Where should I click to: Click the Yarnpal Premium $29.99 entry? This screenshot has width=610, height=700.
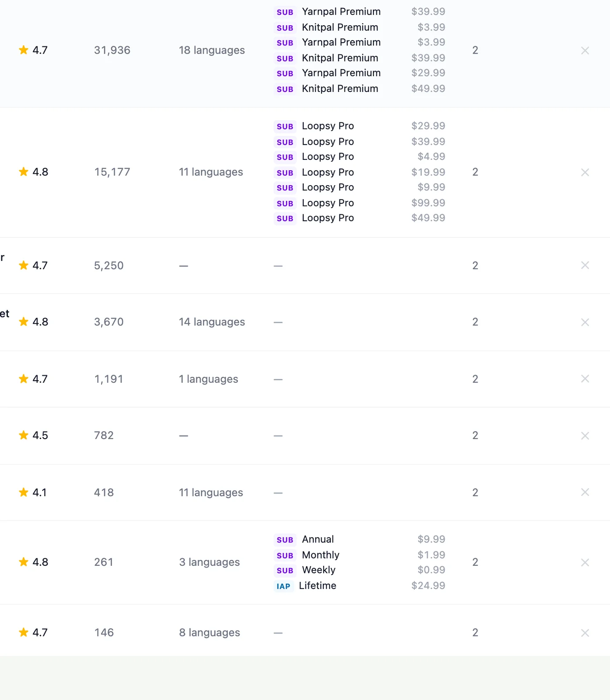point(359,73)
